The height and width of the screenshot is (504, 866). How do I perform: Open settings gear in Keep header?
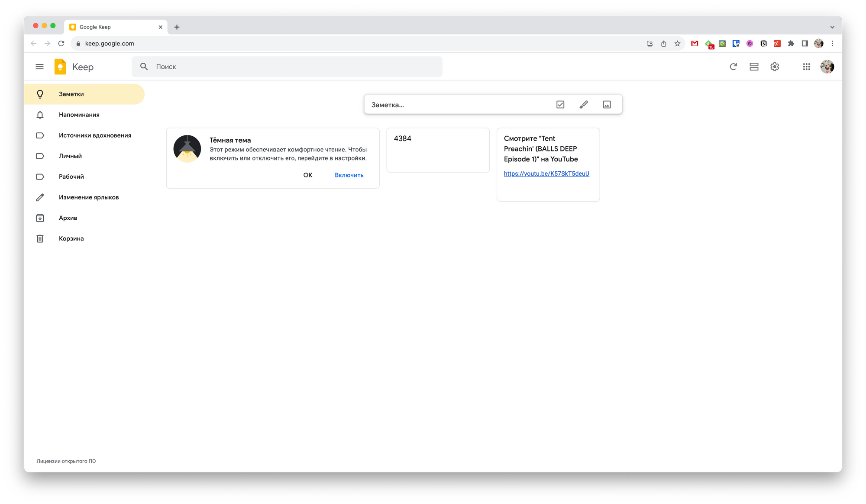[x=775, y=67]
